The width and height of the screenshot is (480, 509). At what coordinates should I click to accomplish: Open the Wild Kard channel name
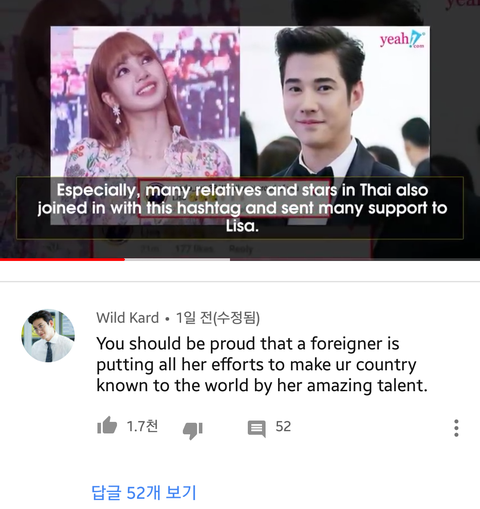tap(128, 318)
